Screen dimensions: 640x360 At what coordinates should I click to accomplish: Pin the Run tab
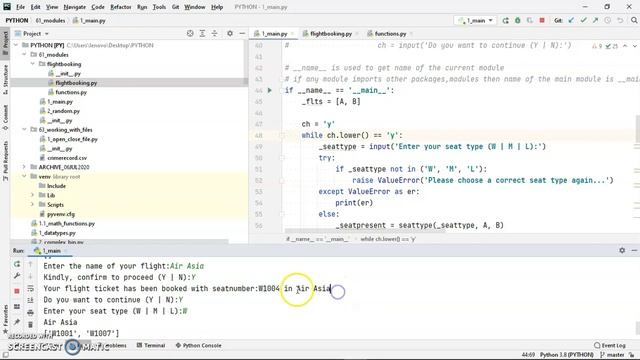pyautogui.click(x=17, y=322)
